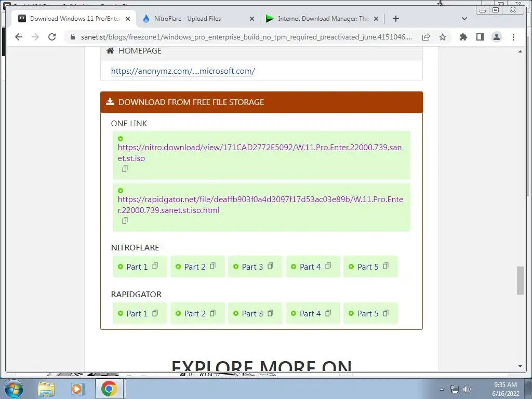The height and width of the screenshot is (399, 532).
Task: Copy the rapidgator link with copy icon
Action: coord(125,220)
